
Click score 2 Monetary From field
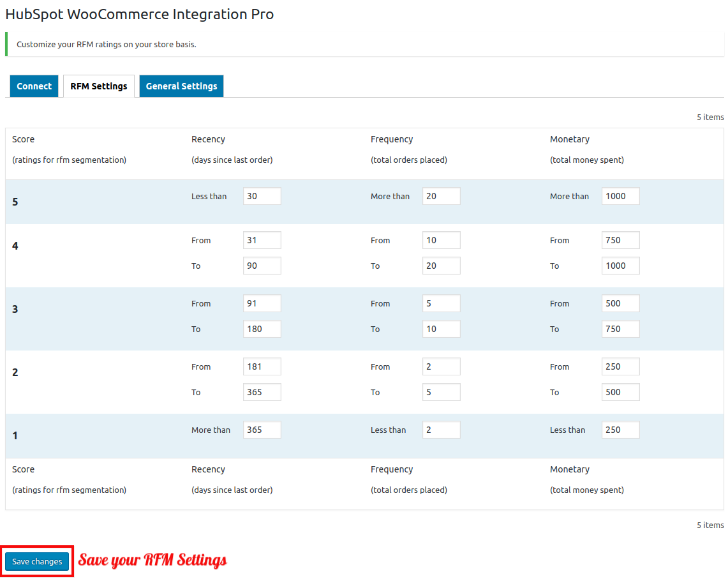point(620,366)
